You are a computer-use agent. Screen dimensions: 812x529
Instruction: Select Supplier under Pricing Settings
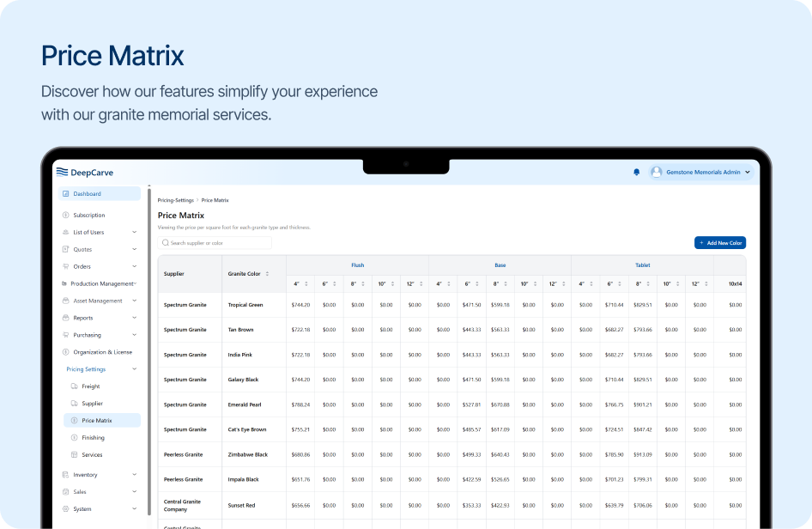pos(92,404)
